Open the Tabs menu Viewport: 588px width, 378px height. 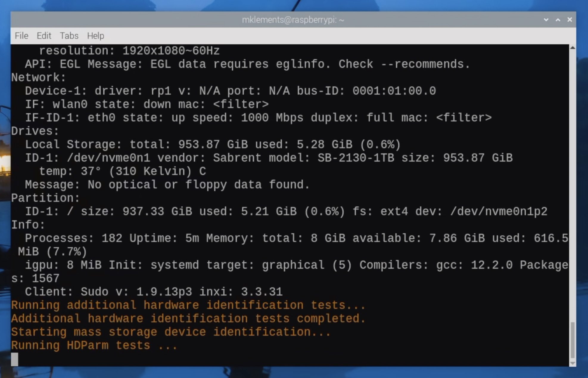(x=69, y=36)
